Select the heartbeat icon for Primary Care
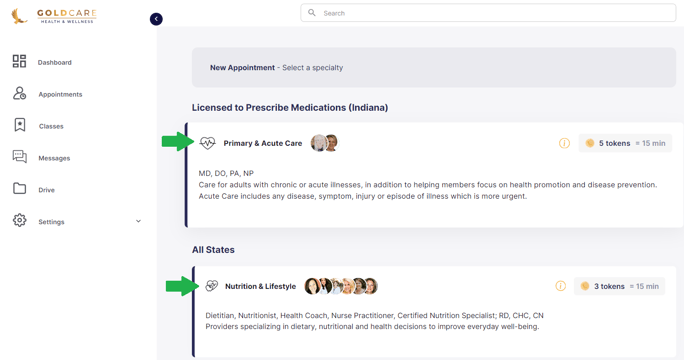 tap(208, 143)
